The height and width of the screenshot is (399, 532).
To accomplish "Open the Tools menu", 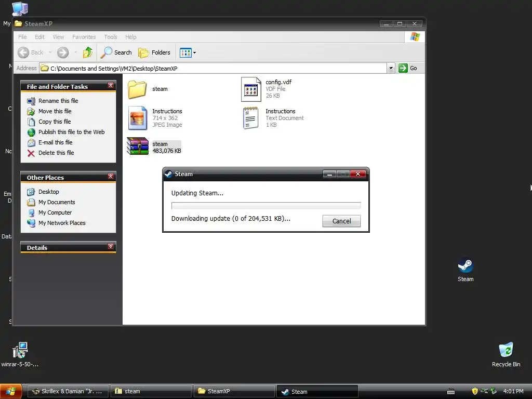I will 111,37.
